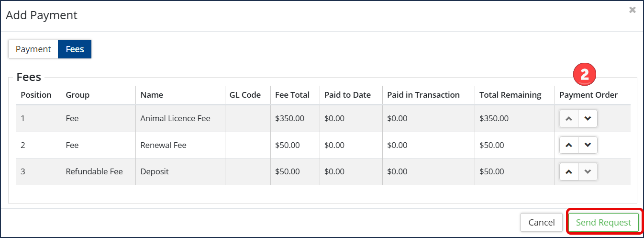Move Animal Licence Fee down in payment order
Screen dimensions: 644x238
588,119
